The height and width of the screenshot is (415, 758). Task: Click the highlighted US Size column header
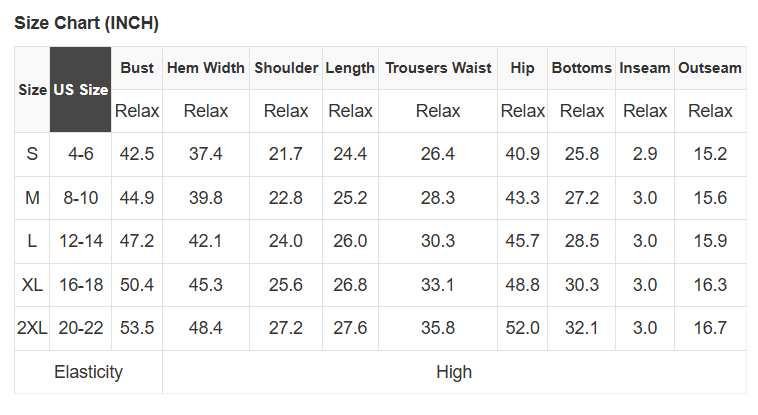click(80, 90)
